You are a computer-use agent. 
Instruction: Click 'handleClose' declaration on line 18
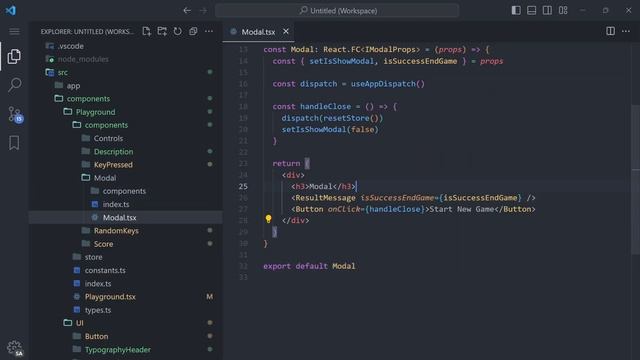pos(325,107)
